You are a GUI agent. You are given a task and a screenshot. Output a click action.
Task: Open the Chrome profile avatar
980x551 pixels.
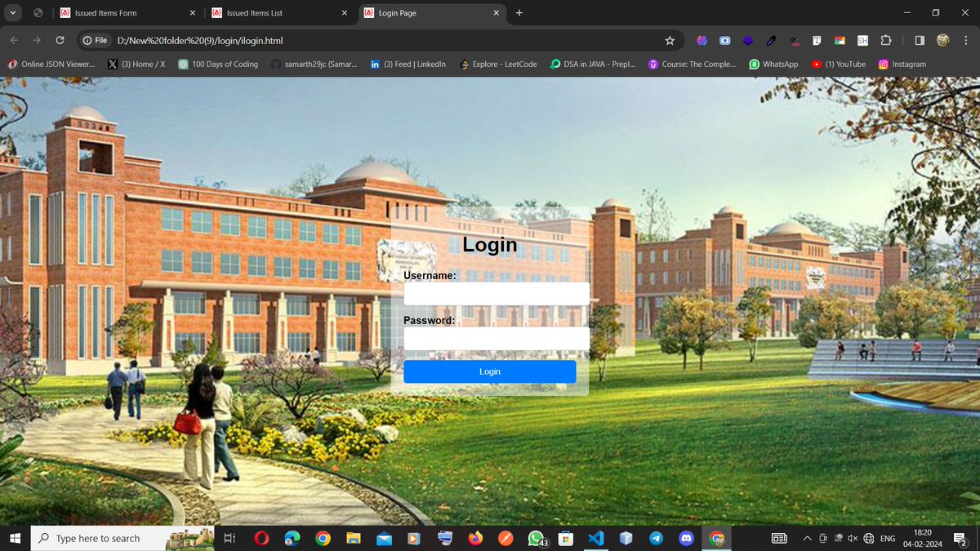click(942, 40)
